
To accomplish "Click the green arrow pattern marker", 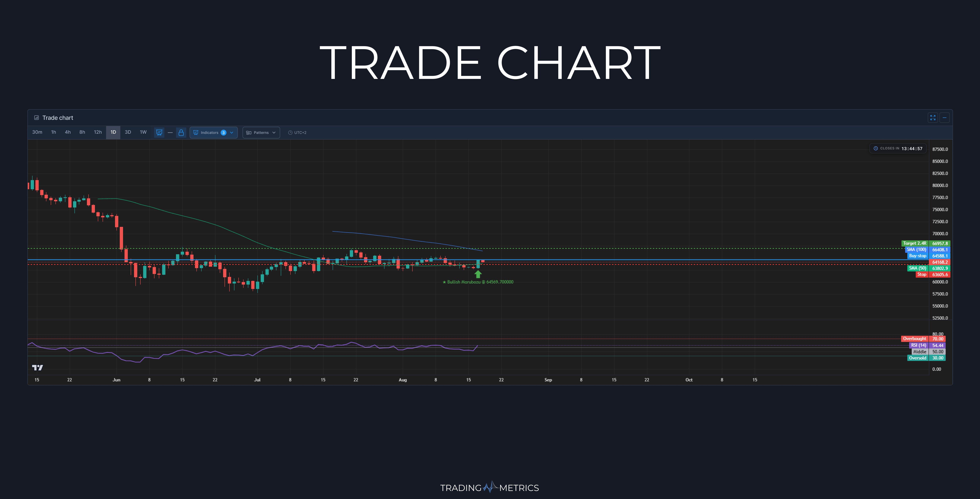I will pos(478,274).
